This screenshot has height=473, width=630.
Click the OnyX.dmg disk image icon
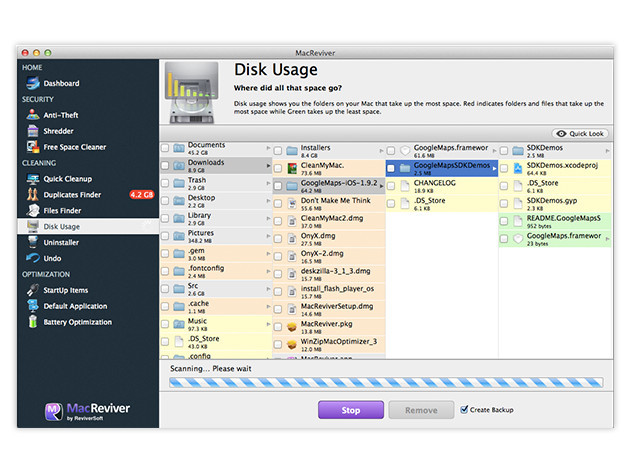(292, 239)
